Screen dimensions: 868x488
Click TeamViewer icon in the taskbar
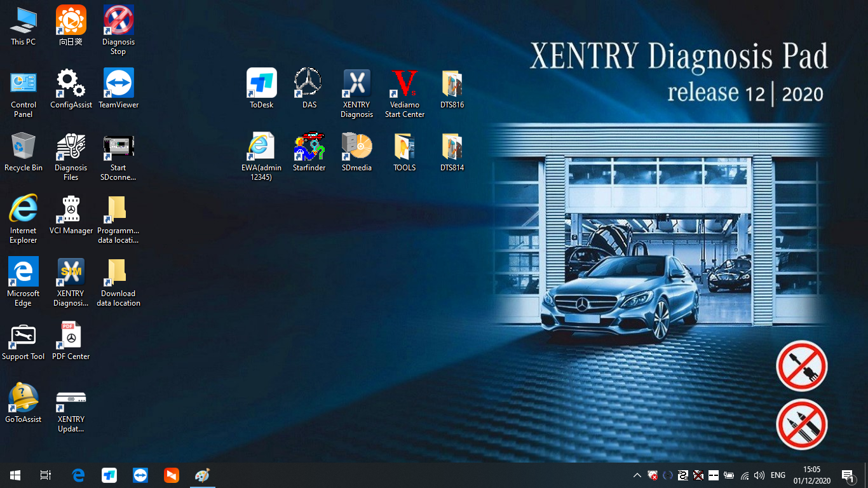coord(140,475)
